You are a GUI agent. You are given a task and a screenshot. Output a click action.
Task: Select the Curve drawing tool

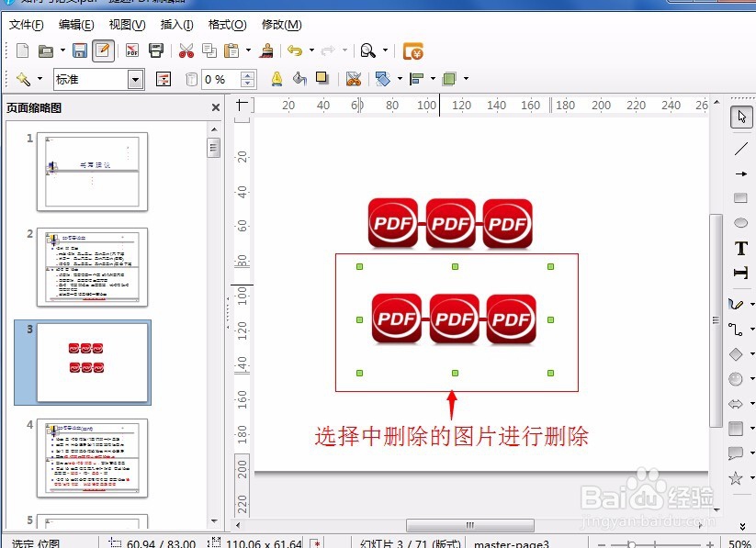click(x=735, y=304)
